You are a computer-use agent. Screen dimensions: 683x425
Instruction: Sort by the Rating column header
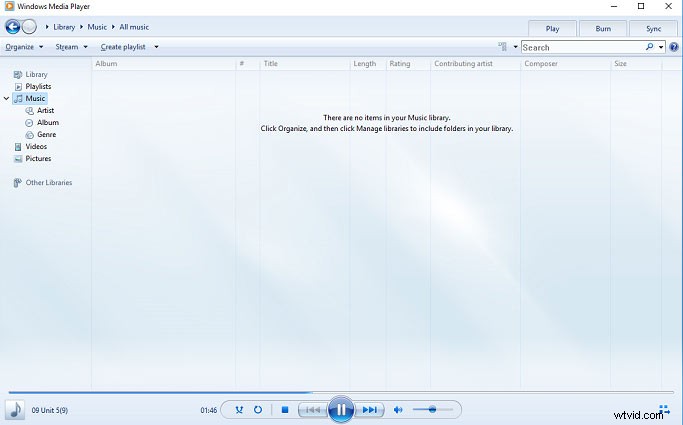(x=408, y=64)
